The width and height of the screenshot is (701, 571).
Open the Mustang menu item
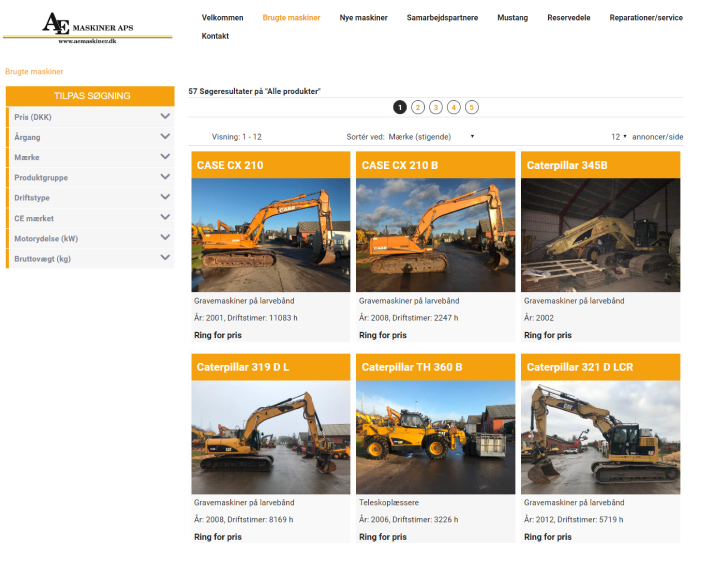(512, 17)
